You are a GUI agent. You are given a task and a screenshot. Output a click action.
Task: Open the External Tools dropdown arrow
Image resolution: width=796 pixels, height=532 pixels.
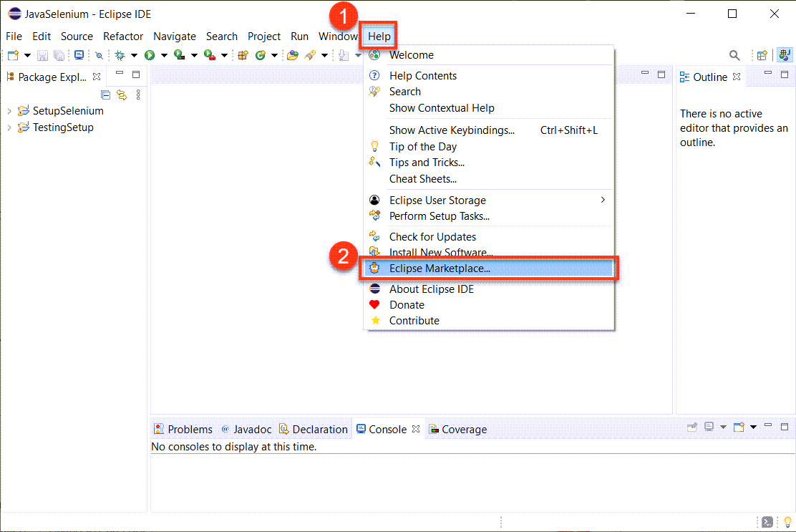click(224, 55)
